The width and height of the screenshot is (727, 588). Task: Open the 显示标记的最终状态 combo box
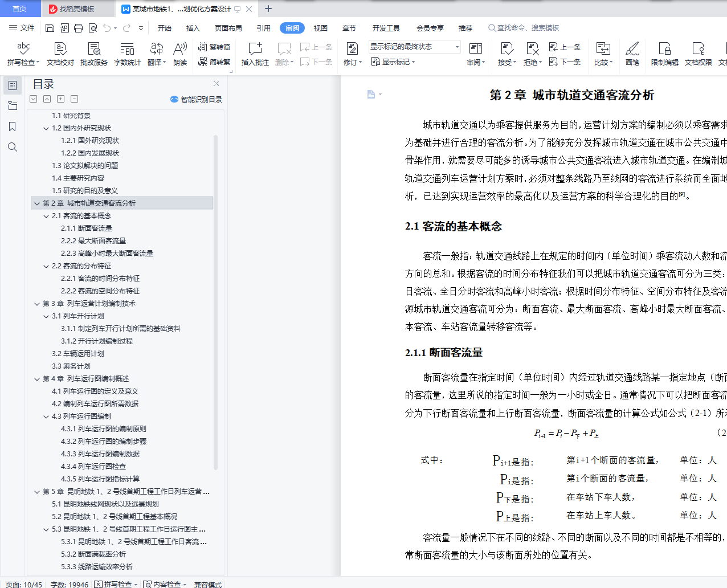(414, 47)
